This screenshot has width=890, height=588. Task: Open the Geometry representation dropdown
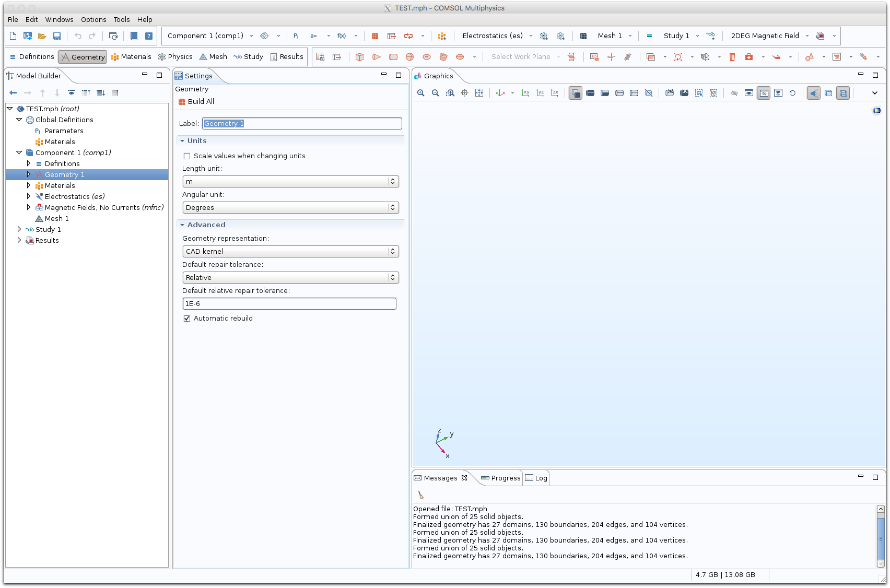pyautogui.click(x=290, y=252)
